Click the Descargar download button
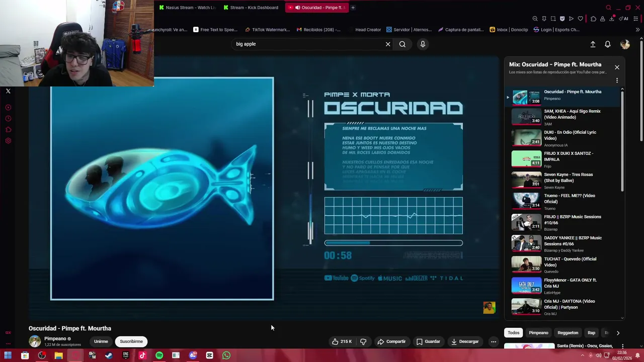Image resolution: width=644 pixels, height=362 pixels. click(465, 341)
